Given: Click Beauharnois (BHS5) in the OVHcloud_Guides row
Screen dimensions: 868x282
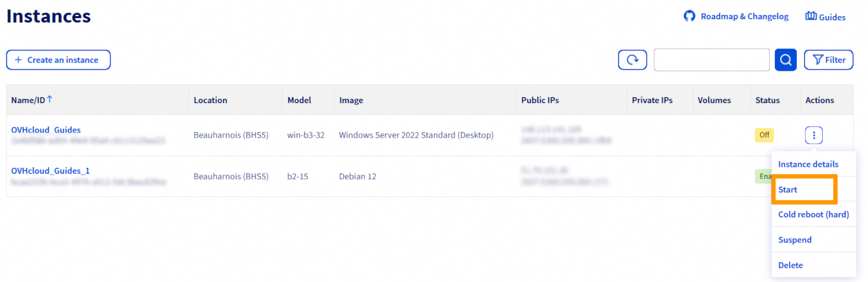Looking at the screenshot, I should click(231, 135).
